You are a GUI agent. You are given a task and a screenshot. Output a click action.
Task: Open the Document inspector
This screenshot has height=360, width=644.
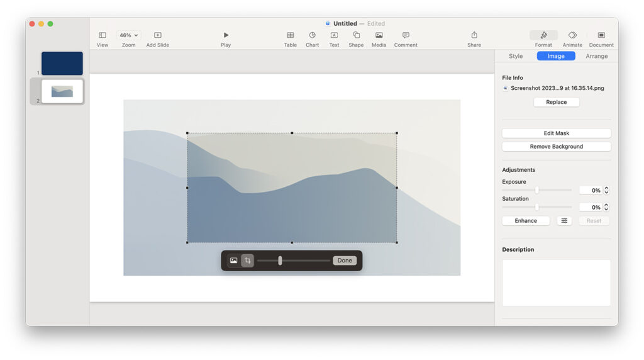(x=601, y=35)
